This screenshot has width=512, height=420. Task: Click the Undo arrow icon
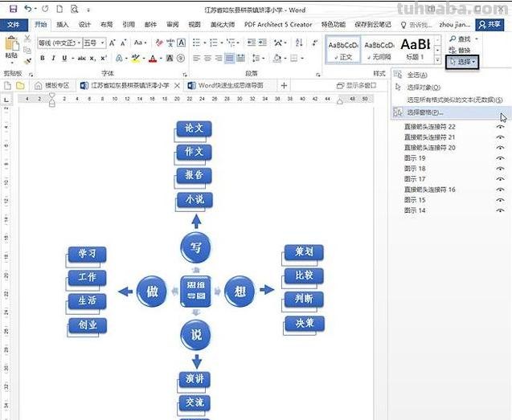29,9
